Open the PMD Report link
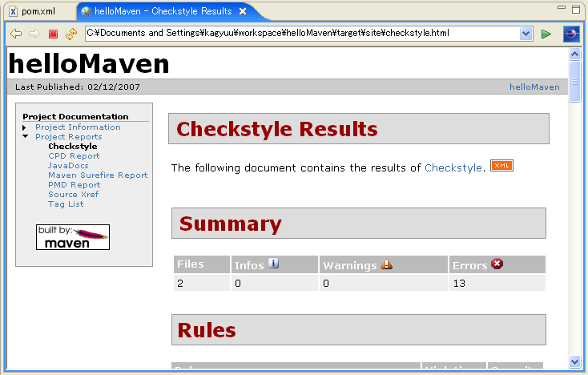The height and width of the screenshot is (375, 588). [x=75, y=185]
